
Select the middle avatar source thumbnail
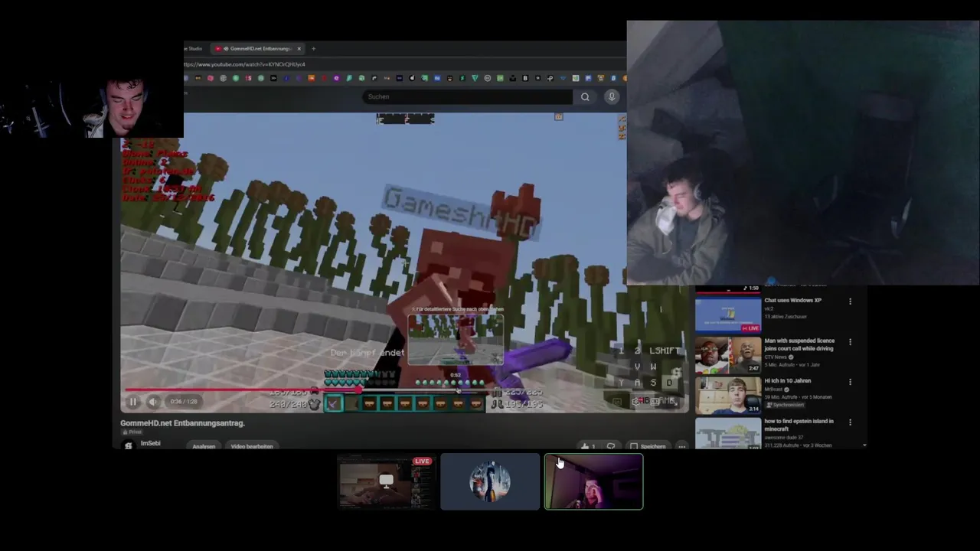point(490,481)
